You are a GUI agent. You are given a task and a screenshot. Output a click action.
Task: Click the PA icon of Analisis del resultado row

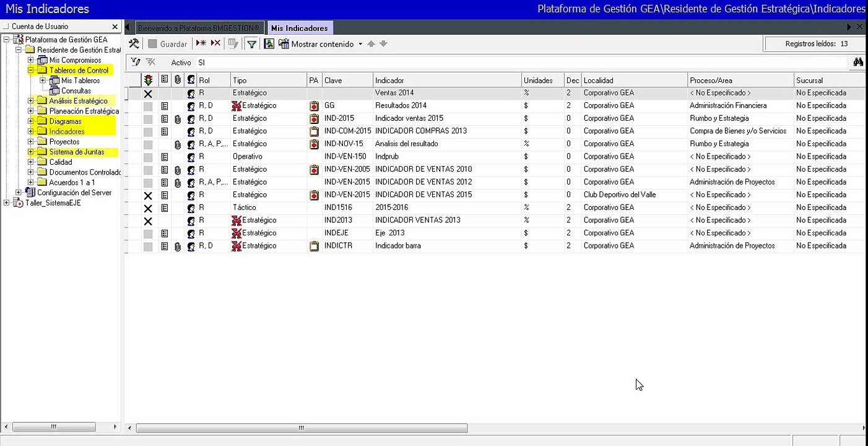[314, 144]
